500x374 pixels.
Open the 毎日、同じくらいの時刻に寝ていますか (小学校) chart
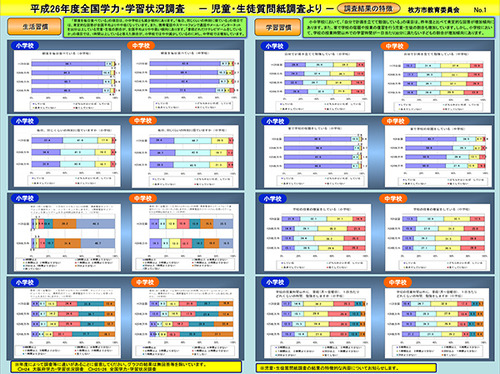click(x=67, y=156)
